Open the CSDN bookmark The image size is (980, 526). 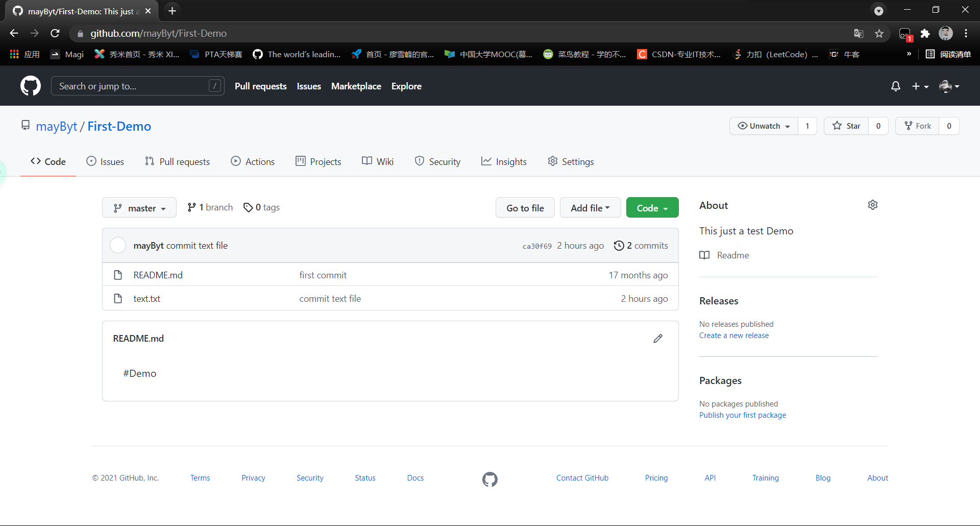tap(679, 54)
